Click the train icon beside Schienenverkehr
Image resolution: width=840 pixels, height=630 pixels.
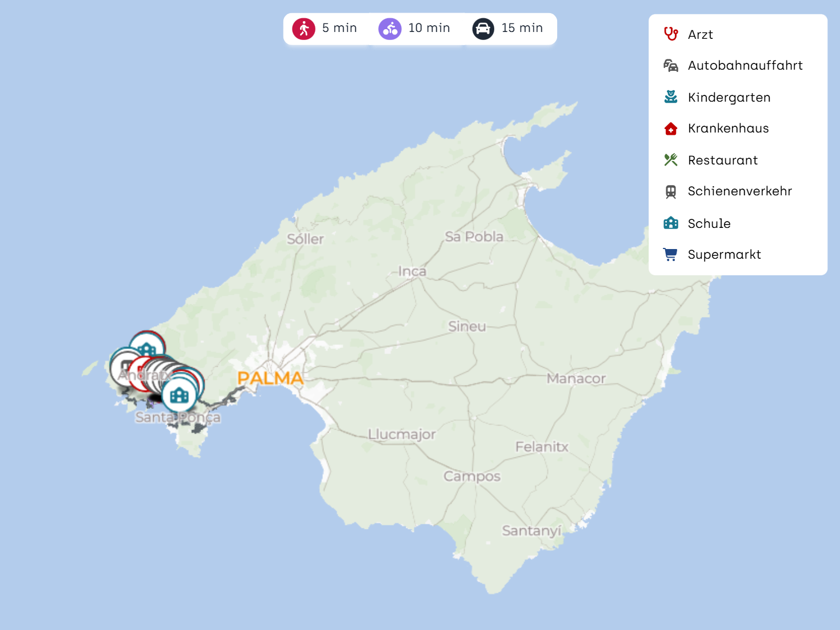pos(671,191)
